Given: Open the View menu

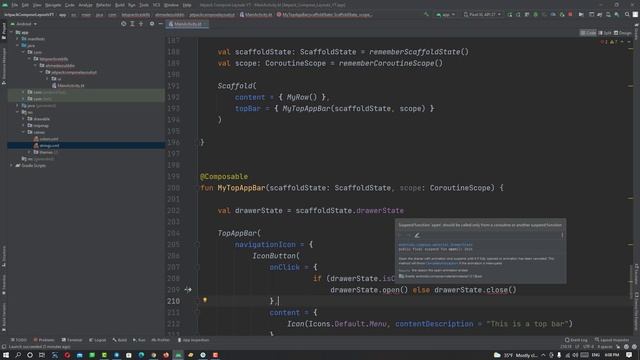Looking at the screenshot, I should 37,5.
